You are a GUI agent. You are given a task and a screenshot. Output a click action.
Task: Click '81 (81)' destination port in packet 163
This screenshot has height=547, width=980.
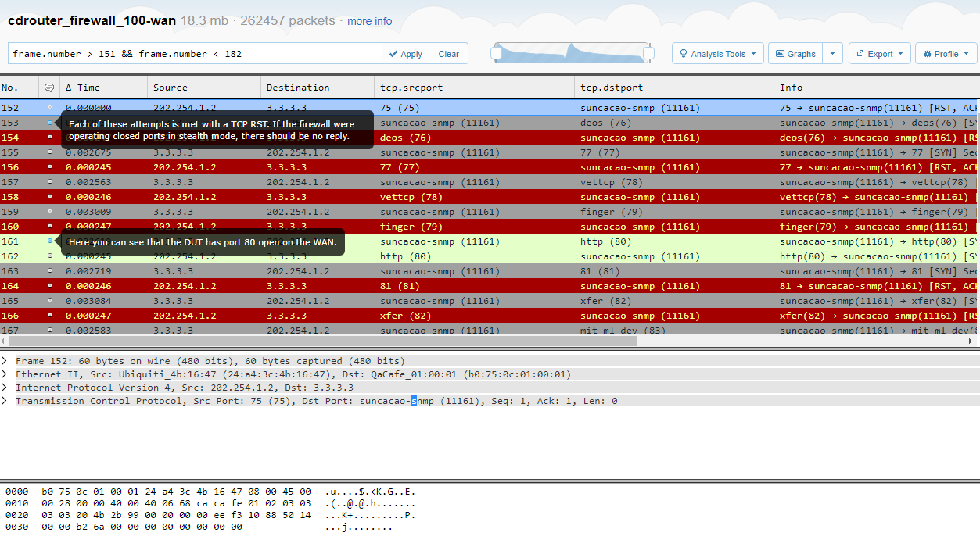600,271
